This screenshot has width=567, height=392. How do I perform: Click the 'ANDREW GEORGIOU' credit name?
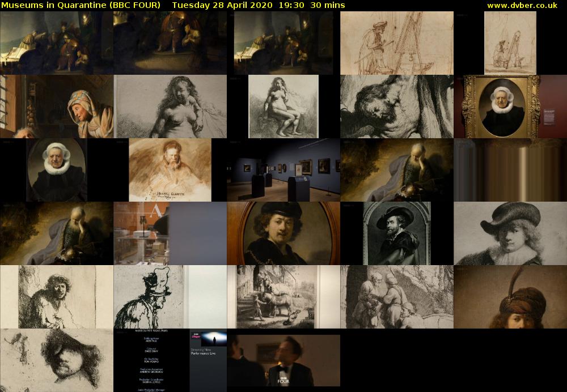pos(151,372)
